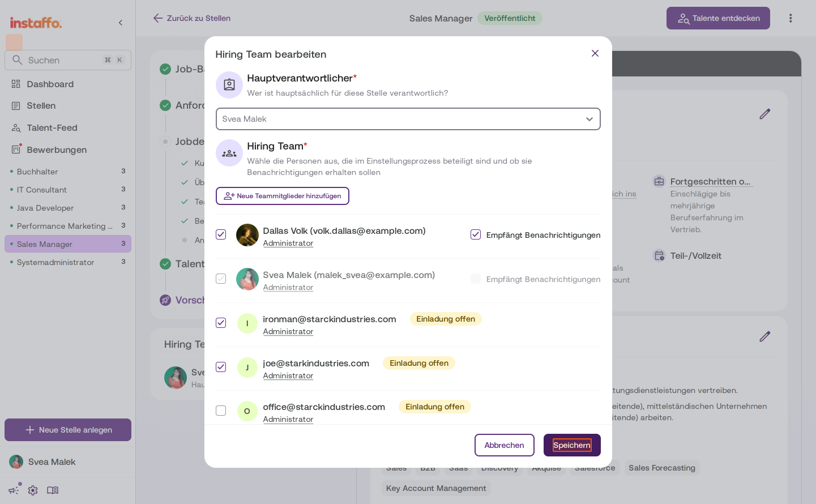Click the settings gear icon in sidebar footer
Screen dimensions: 816x504
pos(33,490)
